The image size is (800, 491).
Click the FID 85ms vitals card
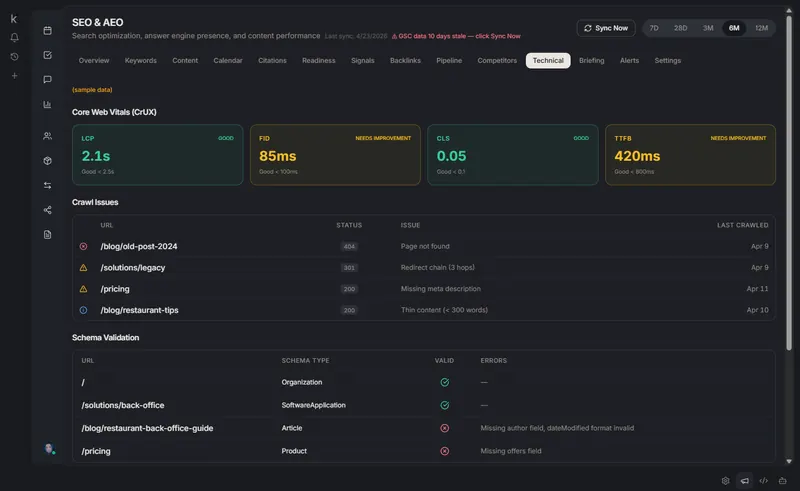click(335, 155)
